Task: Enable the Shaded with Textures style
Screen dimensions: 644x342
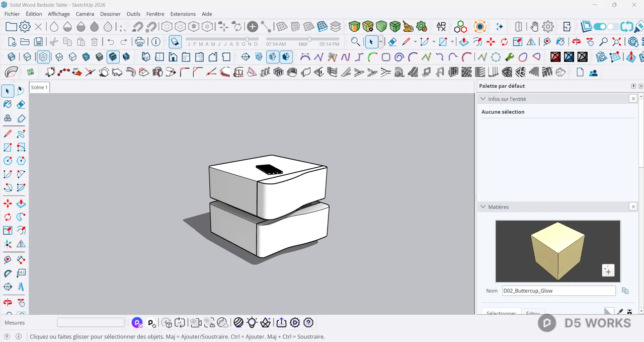Action: (x=113, y=57)
